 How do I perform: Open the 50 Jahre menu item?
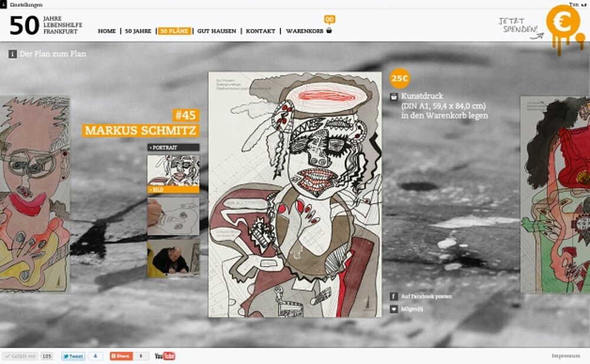click(138, 31)
